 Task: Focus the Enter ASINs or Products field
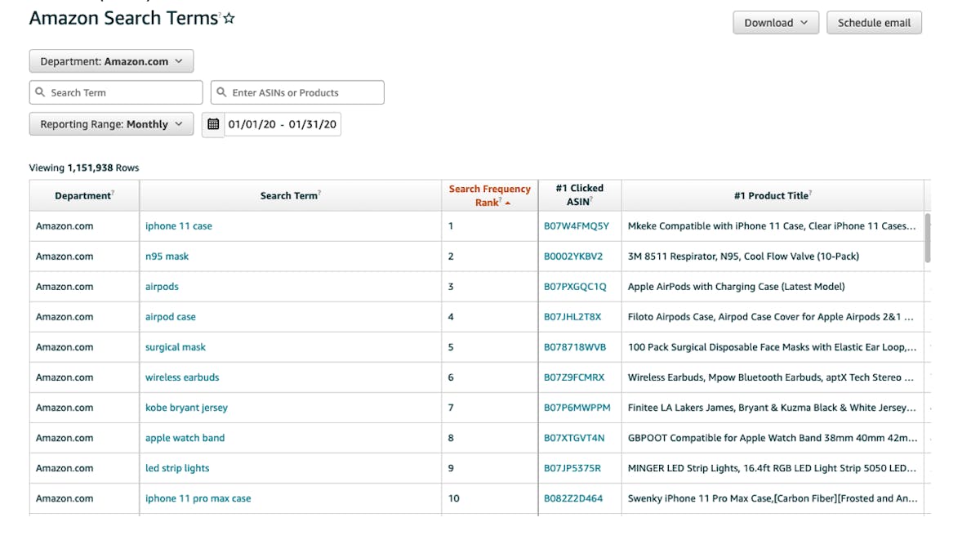tap(297, 92)
